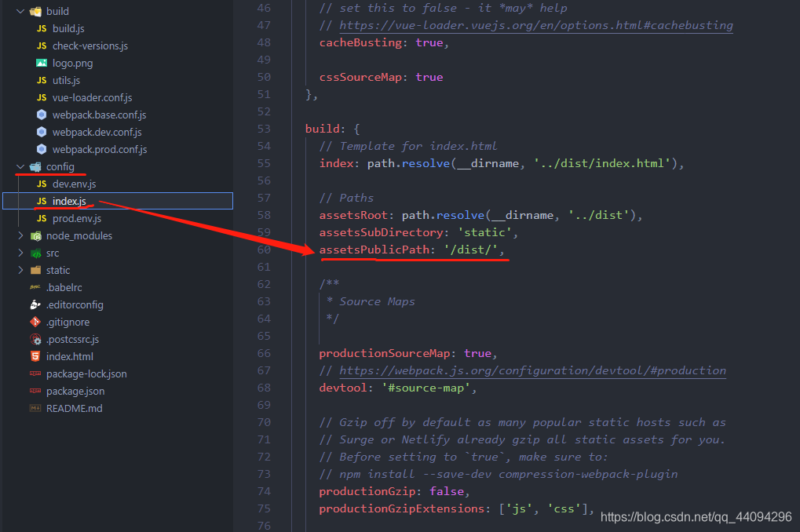Open check-versions.js file
The height and width of the screenshot is (532, 800).
click(x=90, y=46)
